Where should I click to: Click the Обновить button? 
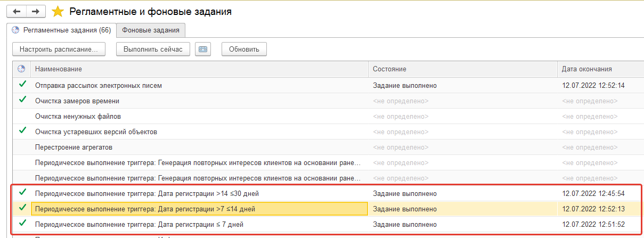pyautogui.click(x=244, y=50)
